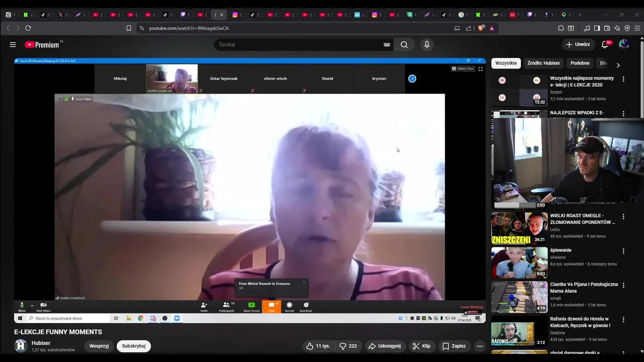Open the account avatar menu
The height and width of the screenshot is (362, 644).
tap(624, 44)
